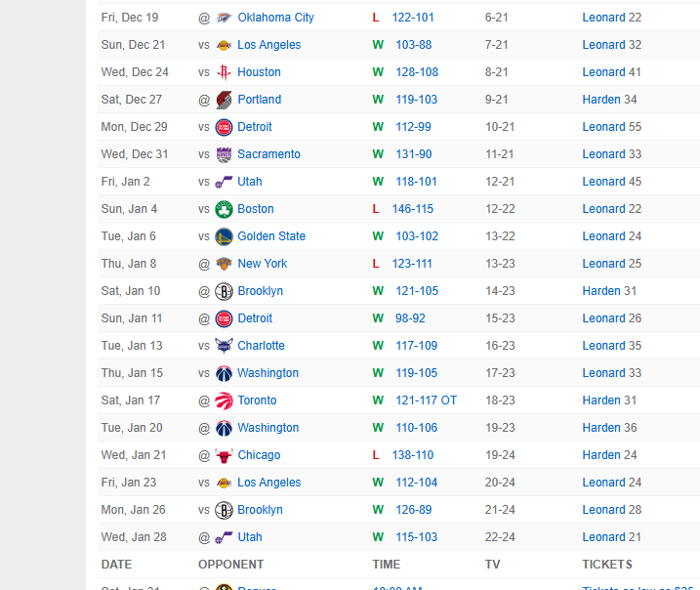Open the 121-117 OT Toronto score

pos(426,400)
